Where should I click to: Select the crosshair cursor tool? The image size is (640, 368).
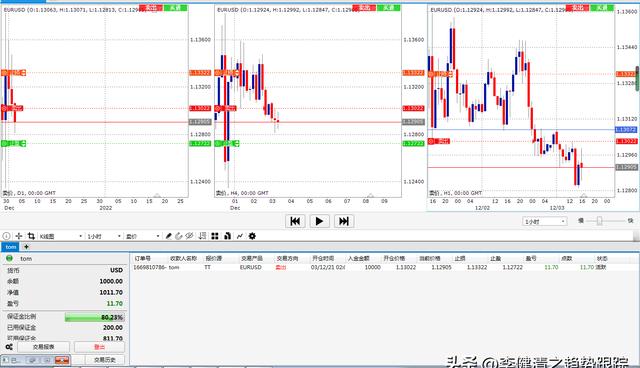(19, 236)
